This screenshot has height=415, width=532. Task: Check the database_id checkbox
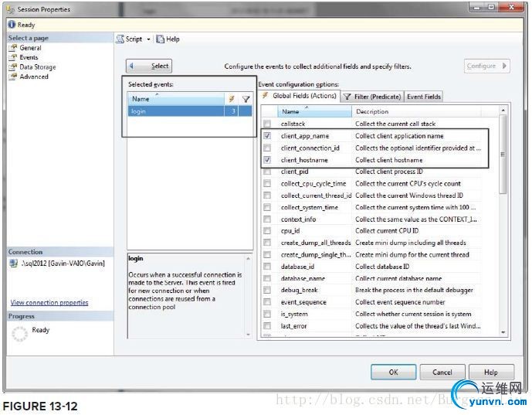pyautogui.click(x=267, y=267)
